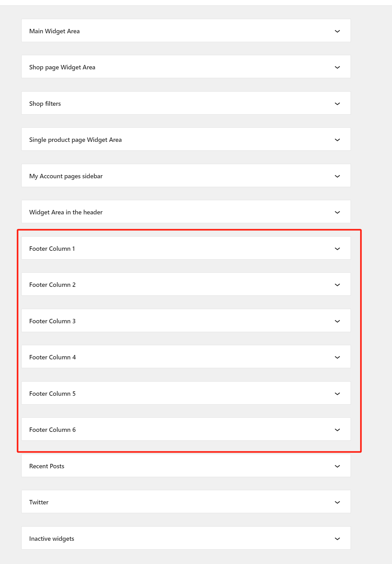Expand Footer Column 3 chevron
The height and width of the screenshot is (564, 392).
tap(337, 321)
